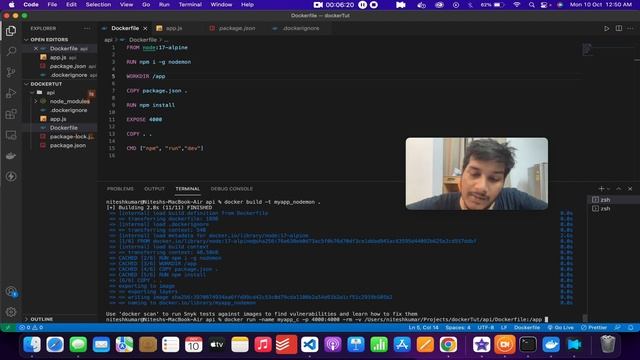This screenshot has height=360, width=640.
Task: Open Spotlight search in the menu bar
Action: click(x=531, y=4)
